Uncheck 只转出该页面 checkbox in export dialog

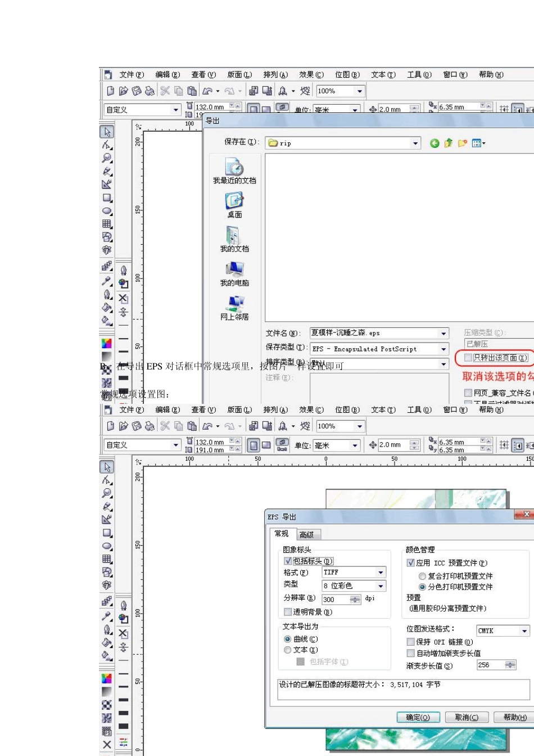tap(468, 358)
